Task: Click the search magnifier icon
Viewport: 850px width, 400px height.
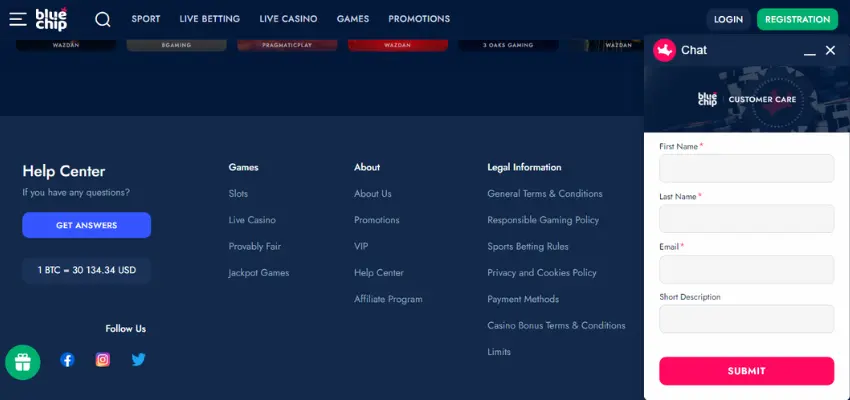Action: pos(102,19)
